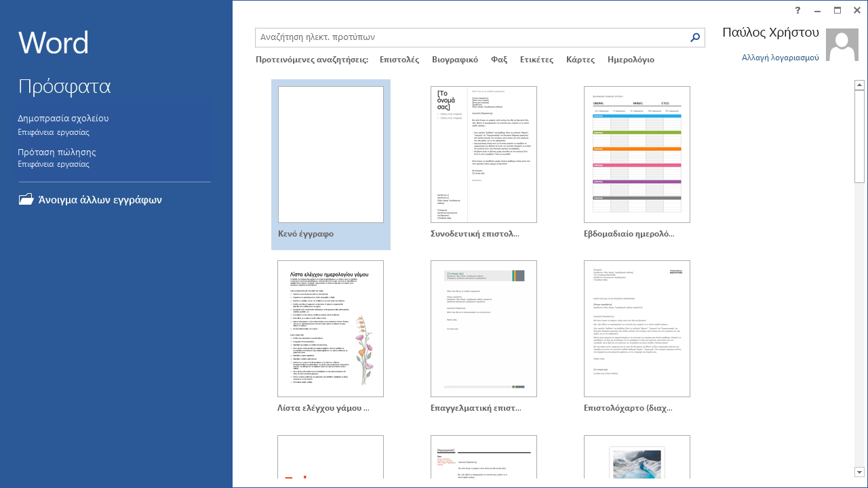Click the Συνοδευτική επιστολ... caption
Image resolution: width=868 pixels, height=488 pixels.
[x=475, y=234]
